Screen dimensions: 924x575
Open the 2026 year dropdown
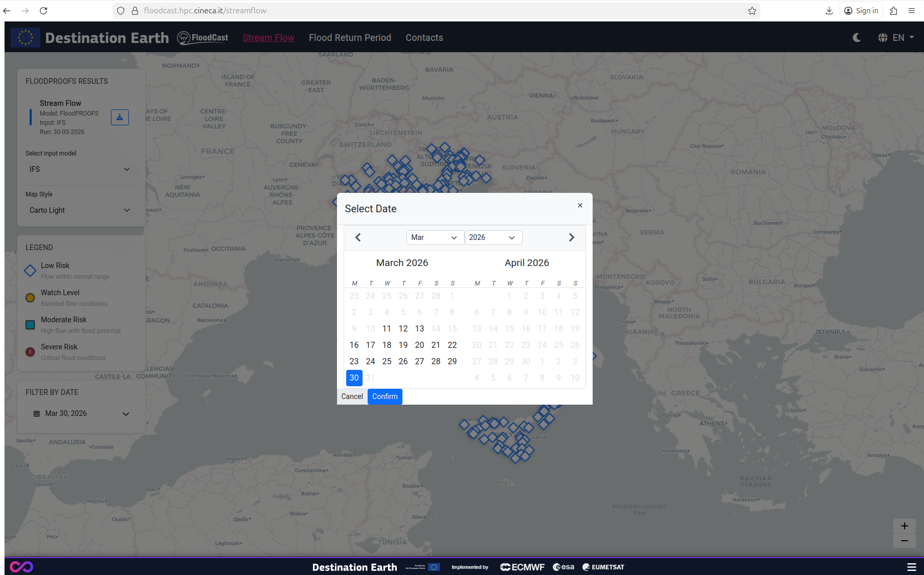tap(493, 237)
